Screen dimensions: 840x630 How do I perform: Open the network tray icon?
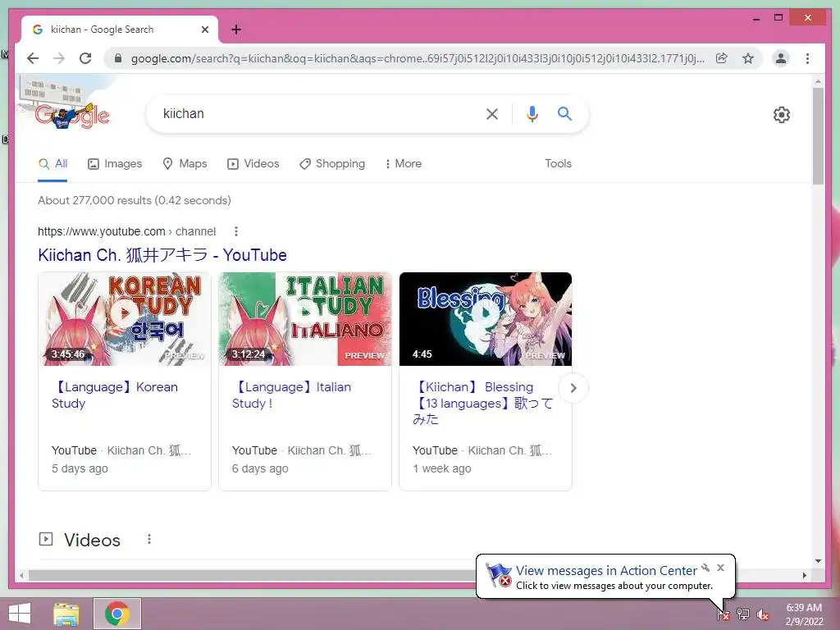point(743,614)
